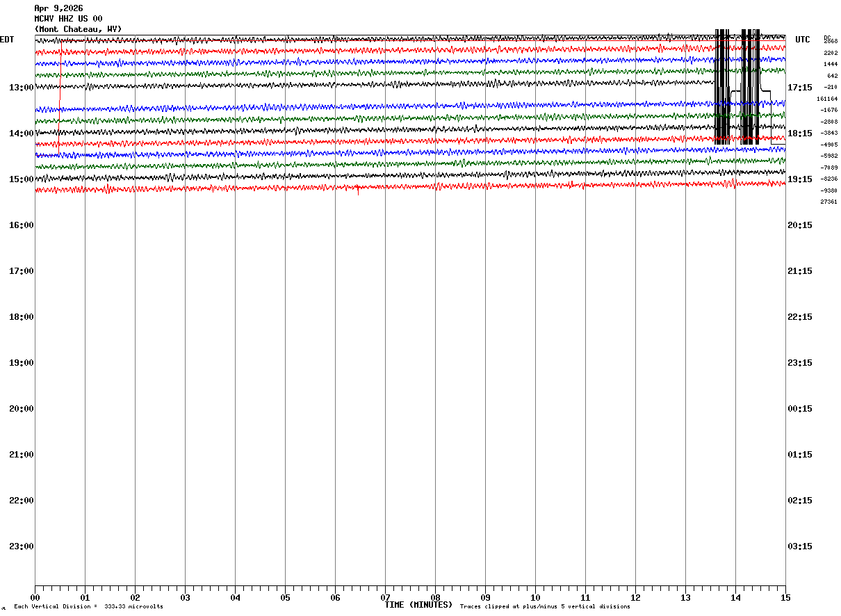Viewport: 841px width, 616px height.
Task: Click the "05" minute axis label
Action: coord(285,598)
